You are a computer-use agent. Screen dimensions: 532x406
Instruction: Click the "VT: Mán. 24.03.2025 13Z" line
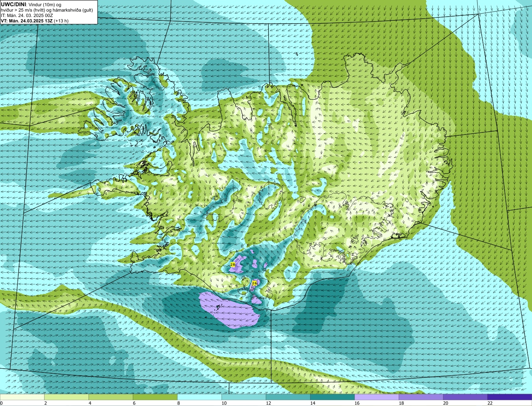coord(27,21)
